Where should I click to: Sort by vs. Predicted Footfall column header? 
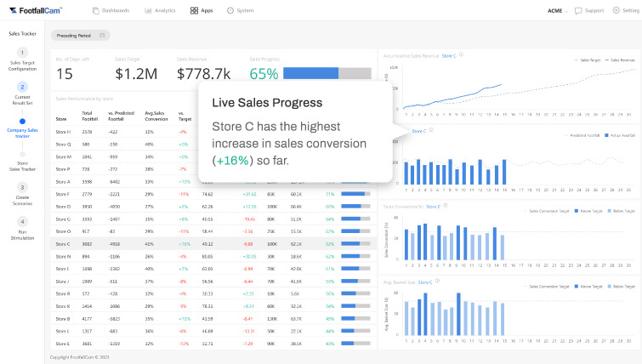click(122, 116)
